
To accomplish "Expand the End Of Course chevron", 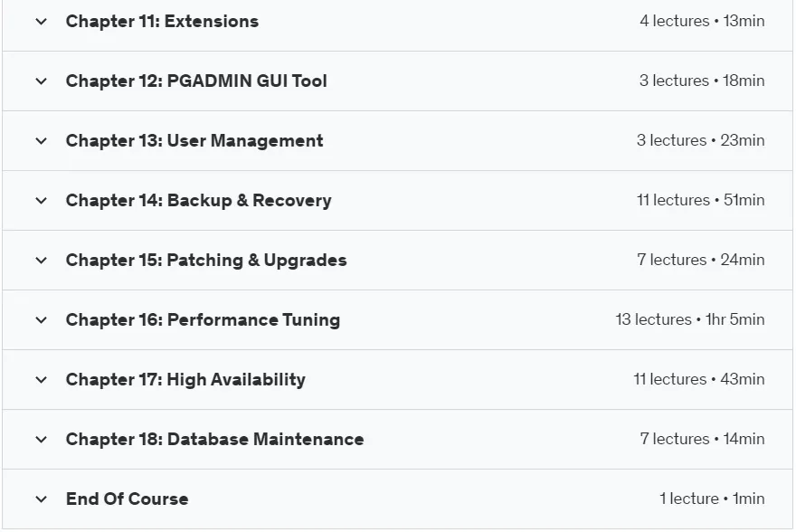I will point(41,499).
